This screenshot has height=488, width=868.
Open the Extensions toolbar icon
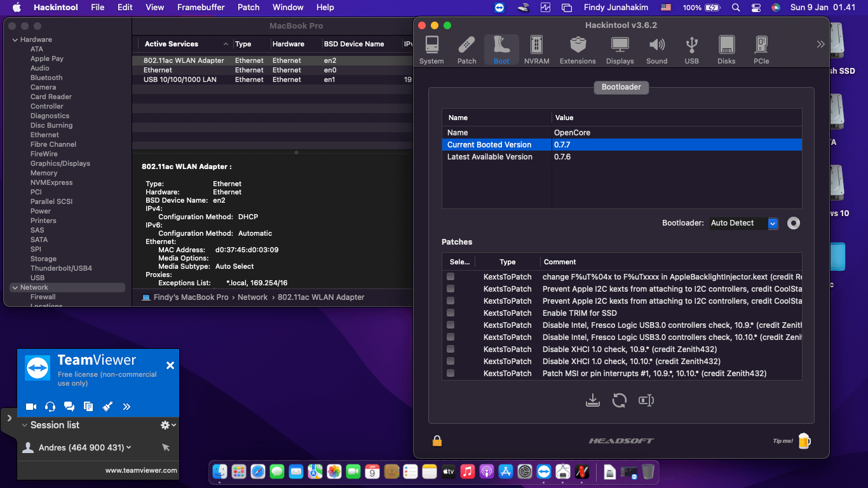[x=578, y=50]
